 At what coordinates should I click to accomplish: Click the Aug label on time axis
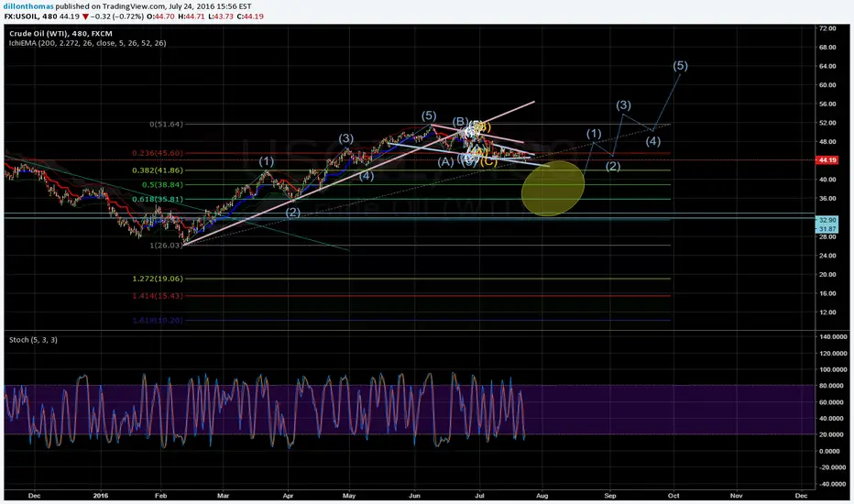tap(542, 496)
